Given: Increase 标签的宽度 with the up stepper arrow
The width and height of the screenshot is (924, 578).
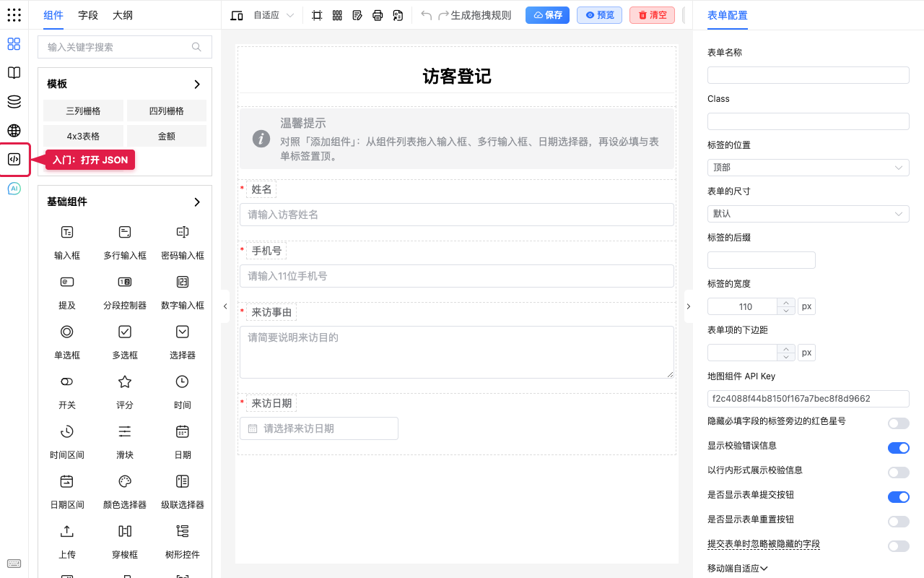Looking at the screenshot, I should tap(786, 303).
